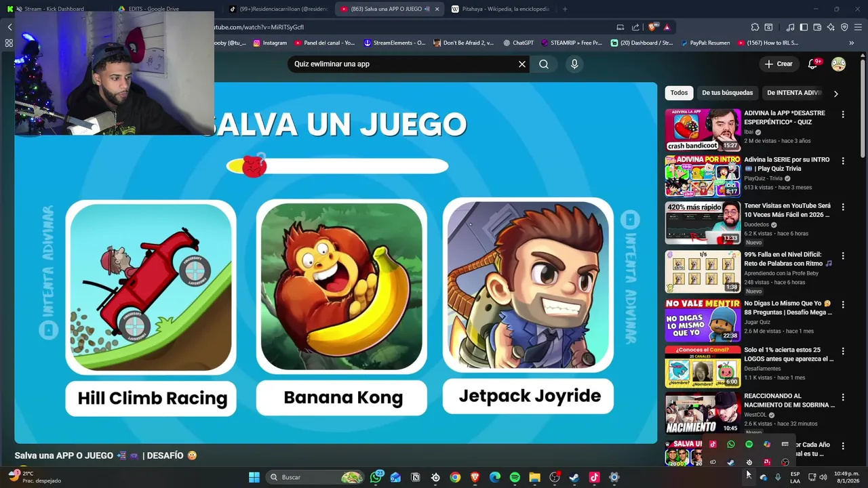Open the browser extensions puzzle icon
Image resolution: width=868 pixels, height=488 pixels.
tap(755, 27)
